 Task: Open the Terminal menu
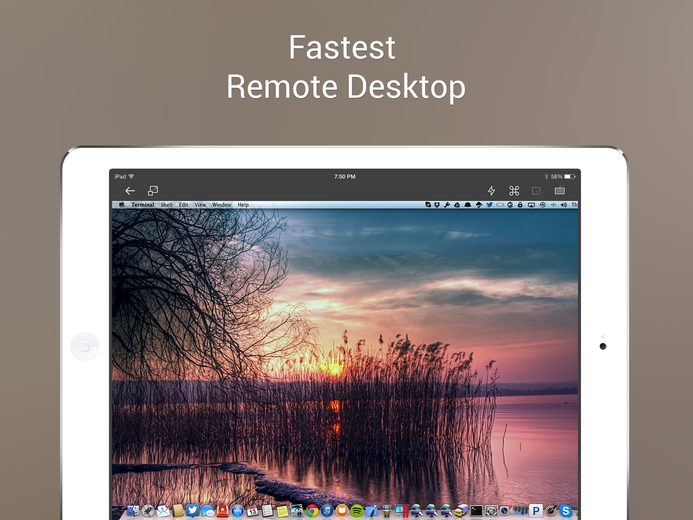[x=142, y=205]
